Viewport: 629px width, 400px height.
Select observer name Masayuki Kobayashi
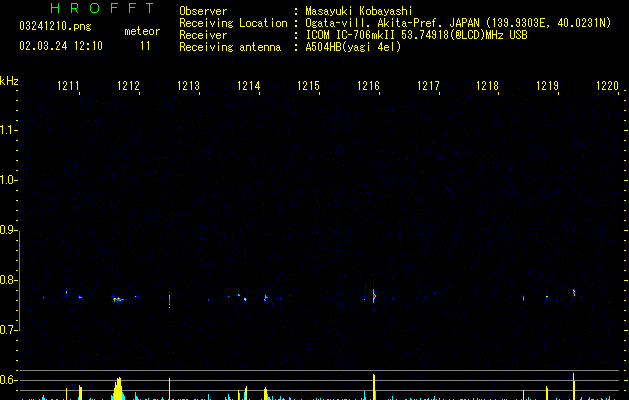coord(359,11)
